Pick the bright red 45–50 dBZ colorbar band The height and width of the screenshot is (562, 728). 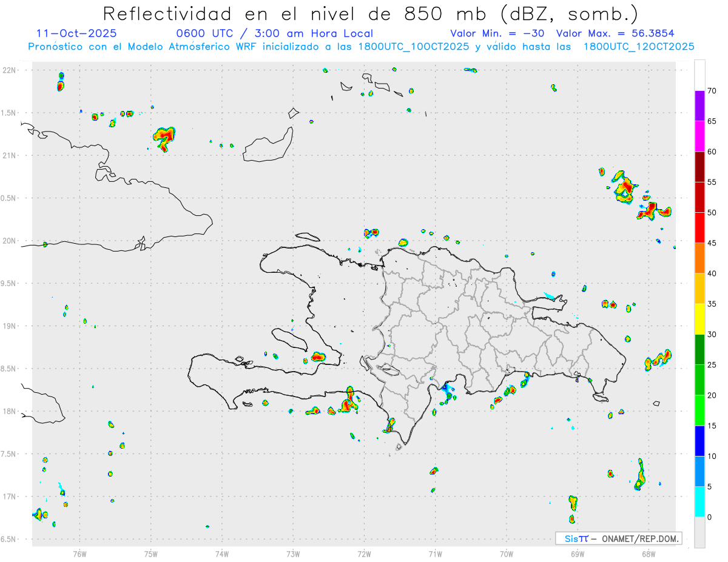pyautogui.click(x=699, y=227)
